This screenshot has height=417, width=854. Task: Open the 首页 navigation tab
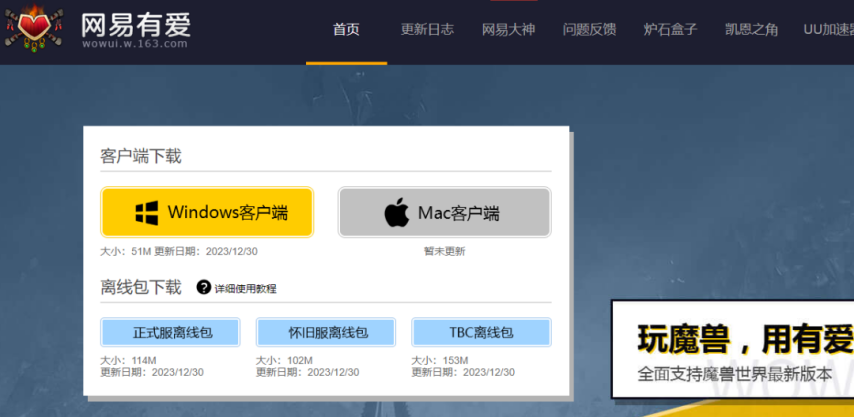[346, 29]
